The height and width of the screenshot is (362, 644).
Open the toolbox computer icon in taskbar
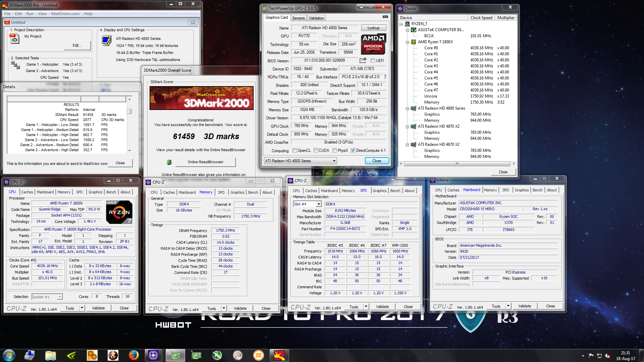[30, 355]
